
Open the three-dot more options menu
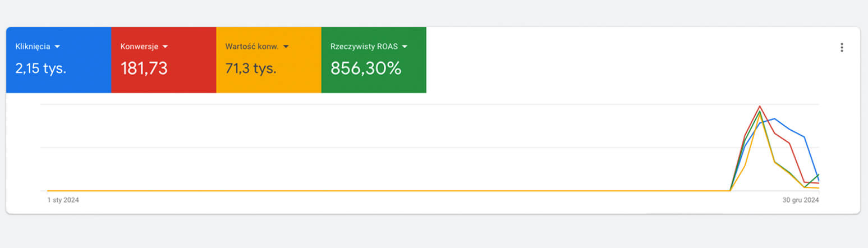pyautogui.click(x=842, y=47)
